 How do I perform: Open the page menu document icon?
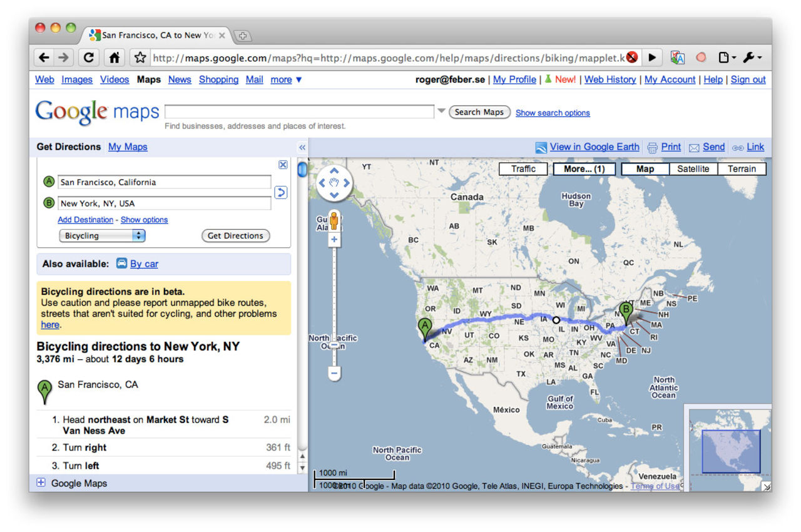coord(727,58)
